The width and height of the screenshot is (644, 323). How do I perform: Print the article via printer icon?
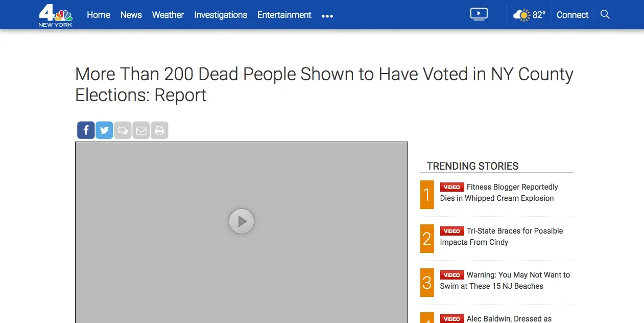tap(159, 130)
